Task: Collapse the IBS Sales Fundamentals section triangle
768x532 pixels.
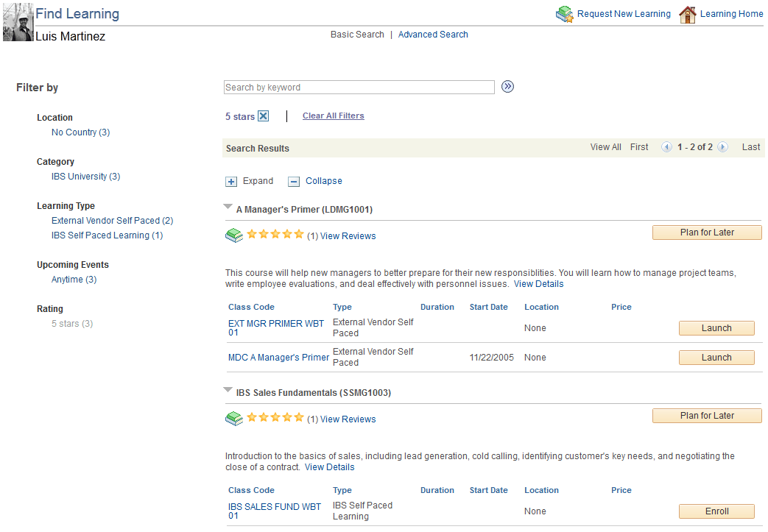Action: 228,390
